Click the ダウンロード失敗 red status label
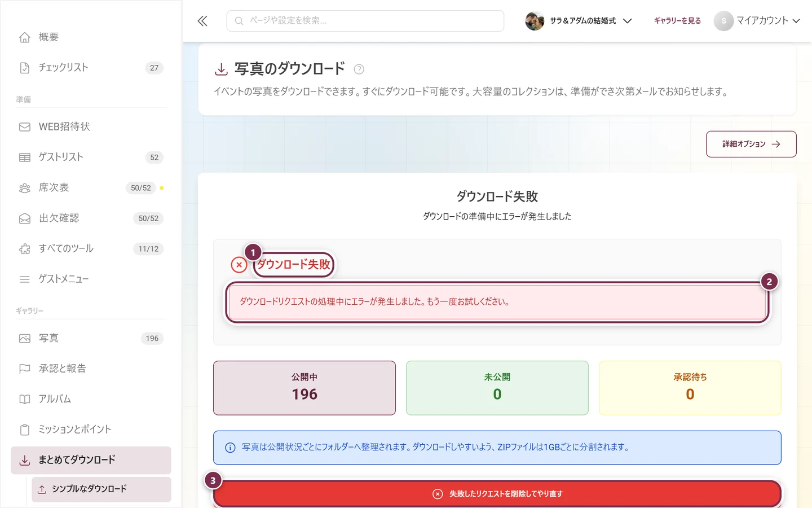The width and height of the screenshot is (812, 508). tap(294, 265)
